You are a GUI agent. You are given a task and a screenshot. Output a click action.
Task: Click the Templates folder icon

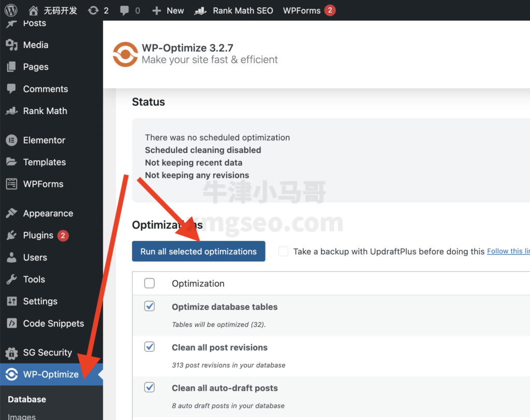point(11,162)
